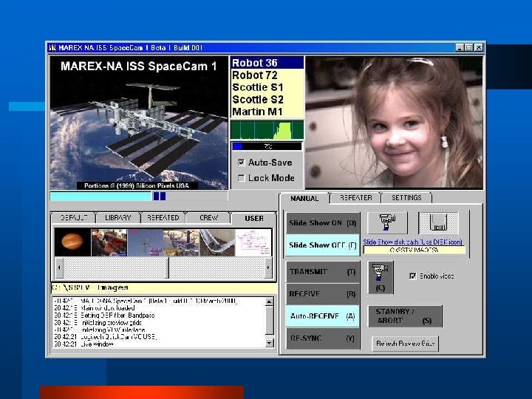Screen dimensions: 532x399
Task: Turn Slide Show ON (D)
Action: click(x=322, y=223)
